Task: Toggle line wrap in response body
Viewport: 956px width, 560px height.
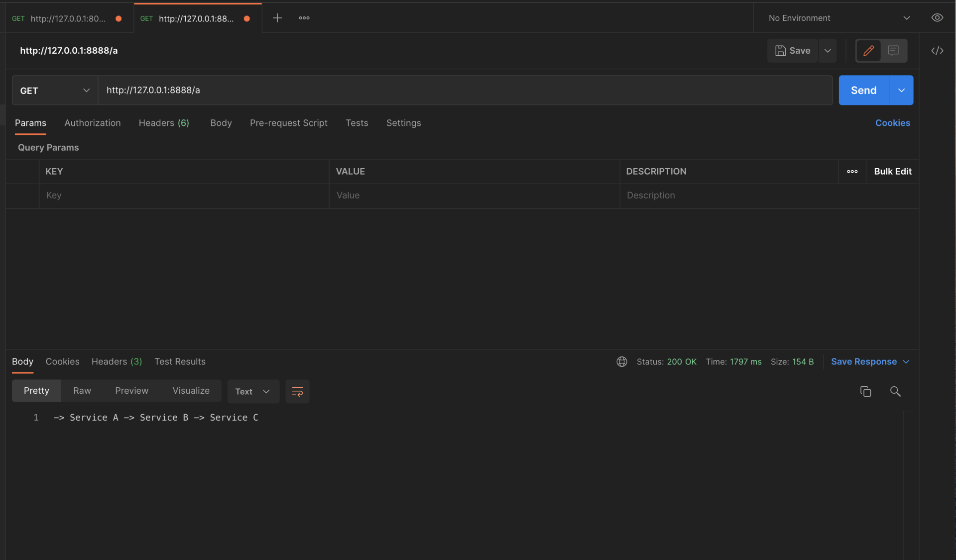Action: (297, 392)
